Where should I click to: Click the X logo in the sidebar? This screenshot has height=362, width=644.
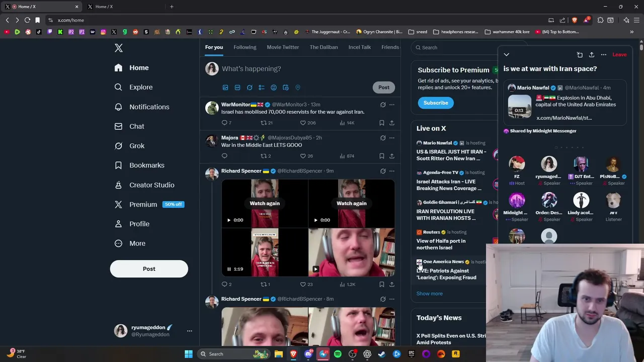click(x=119, y=48)
